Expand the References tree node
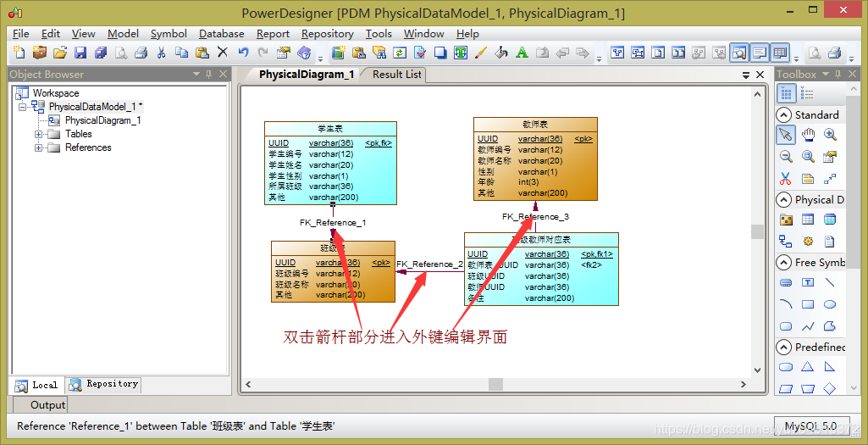The image size is (868, 445). [x=38, y=148]
